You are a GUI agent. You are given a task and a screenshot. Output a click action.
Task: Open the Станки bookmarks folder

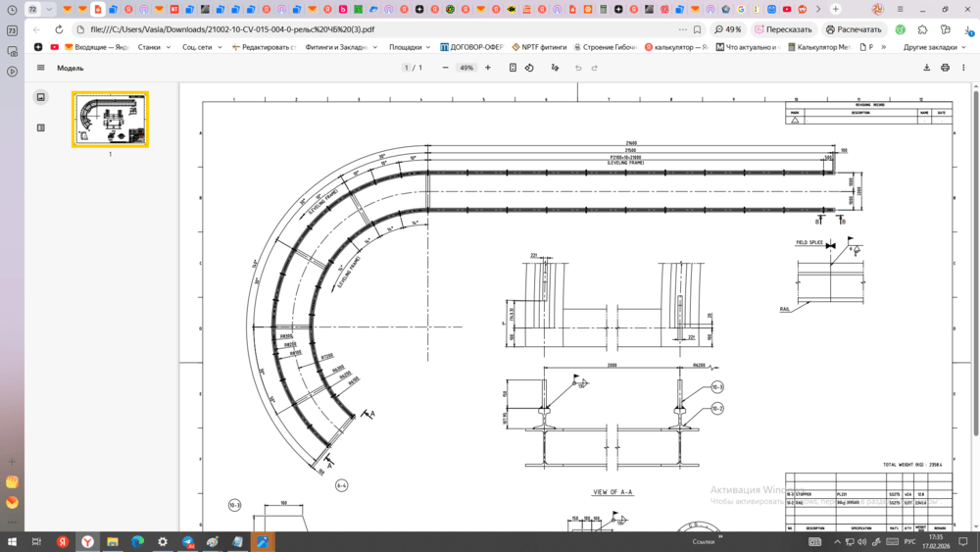[x=152, y=47]
